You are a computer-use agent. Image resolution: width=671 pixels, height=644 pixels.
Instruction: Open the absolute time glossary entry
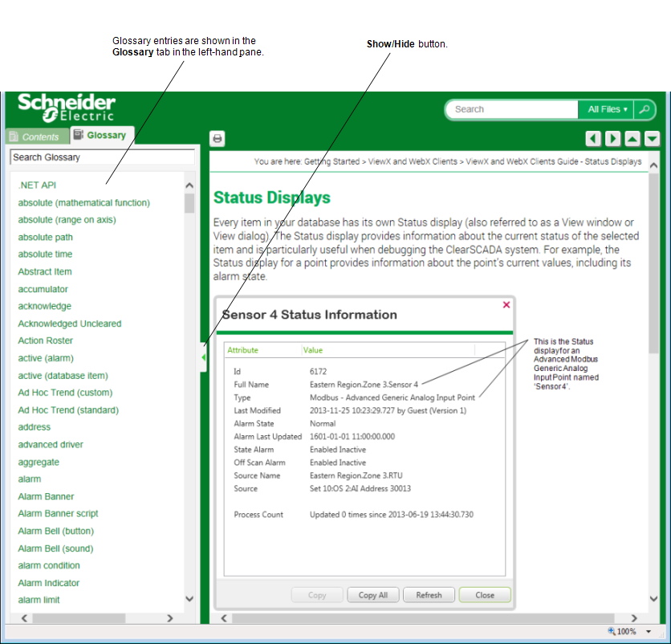point(45,254)
